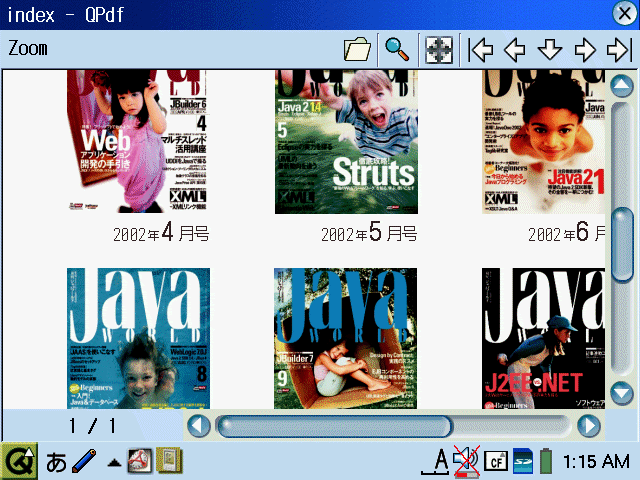Image resolution: width=640 pixels, height=480 pixels.
Task: Toggle fullscreen with the four-arrow icon
Action: tap(439, 50)
